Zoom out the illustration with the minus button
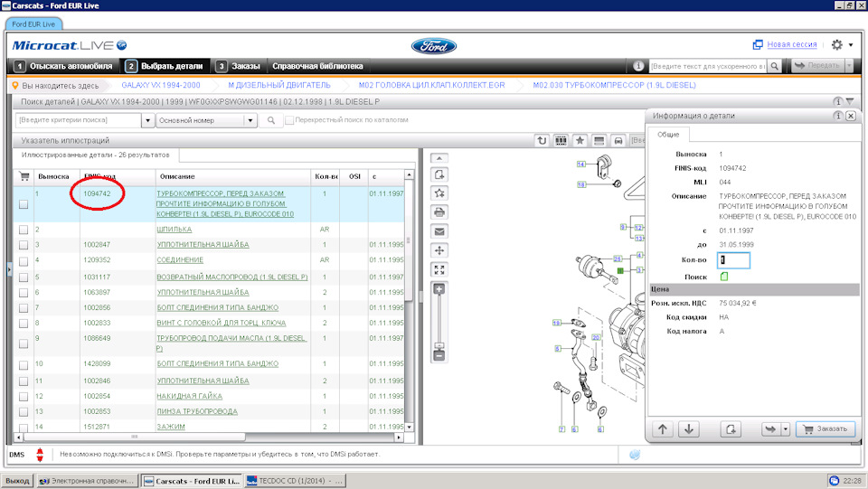This screenshot has height=489, width=868. 439,356
